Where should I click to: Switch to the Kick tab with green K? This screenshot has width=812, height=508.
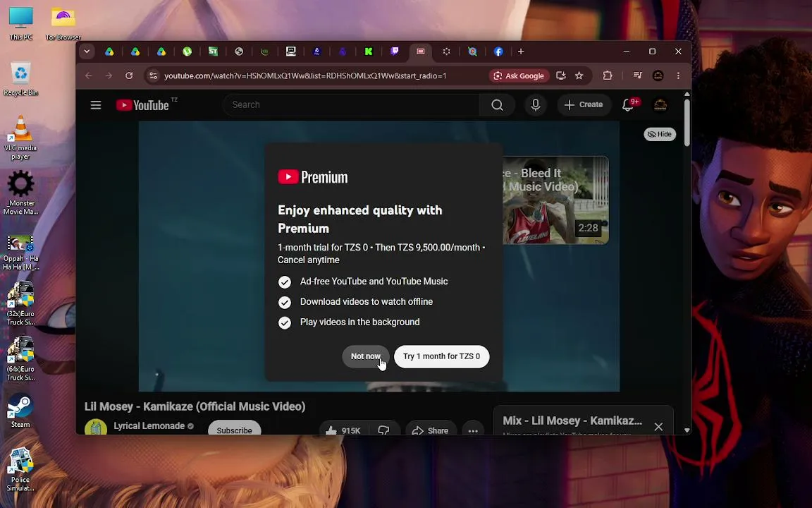[x=369, y=52]
